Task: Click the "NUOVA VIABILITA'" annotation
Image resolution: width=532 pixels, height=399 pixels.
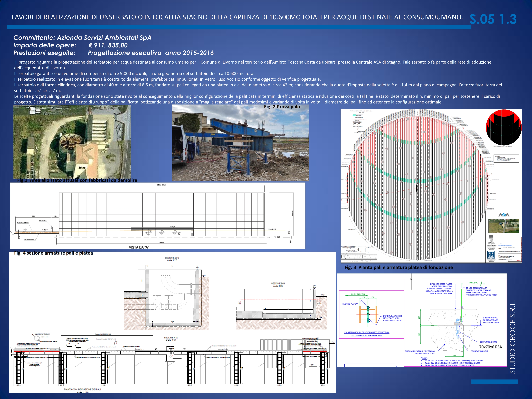Action: pos(23,223)
